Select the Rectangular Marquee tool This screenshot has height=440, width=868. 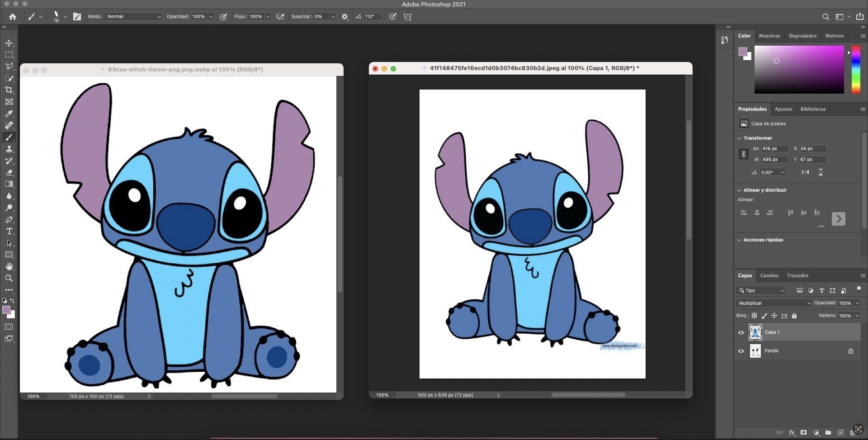click(9, 55)
